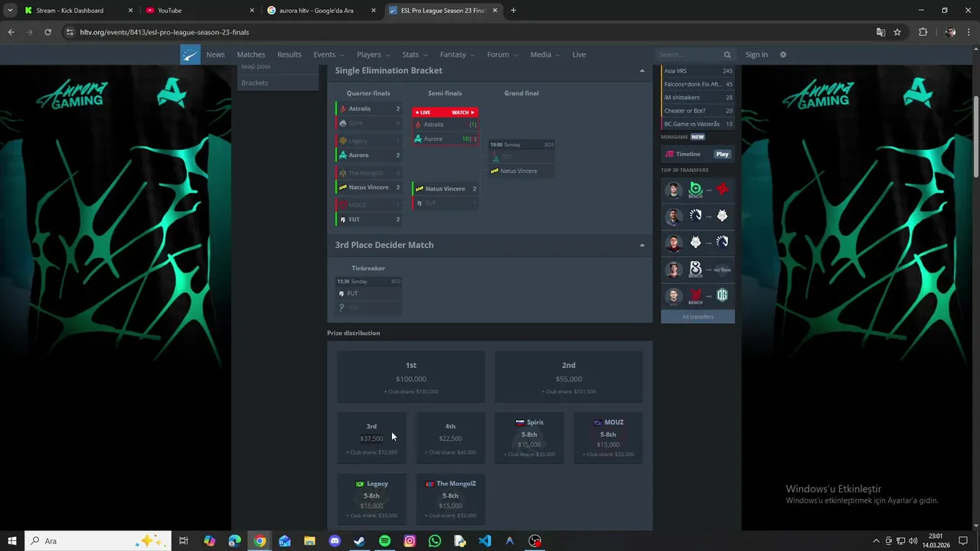Open the site settings gear icon

click(x=782, y=54)
